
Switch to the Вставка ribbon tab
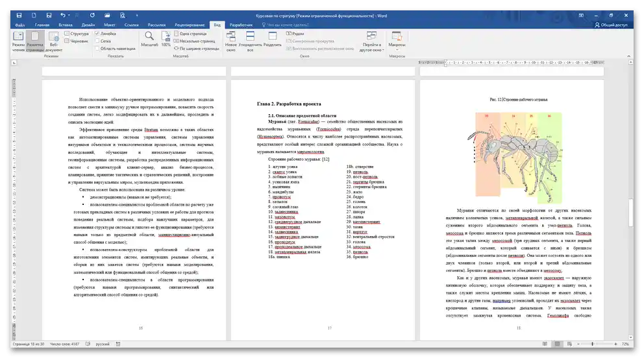click(66, 25)
